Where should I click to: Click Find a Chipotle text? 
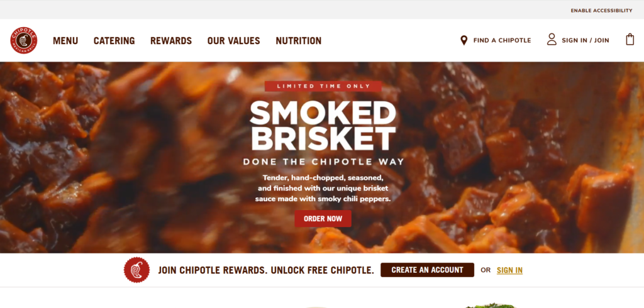click(x=502, y=41)
